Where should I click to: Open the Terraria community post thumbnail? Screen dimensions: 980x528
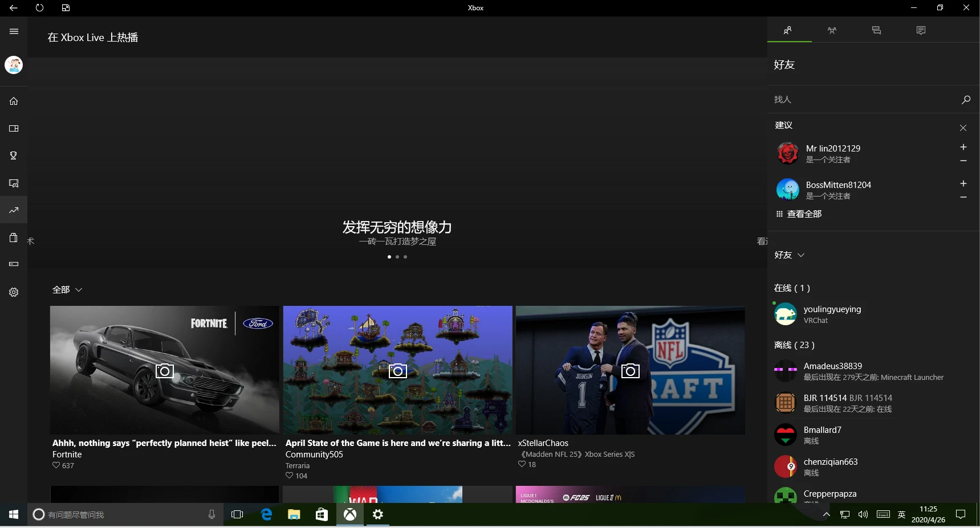coord(397,370)
